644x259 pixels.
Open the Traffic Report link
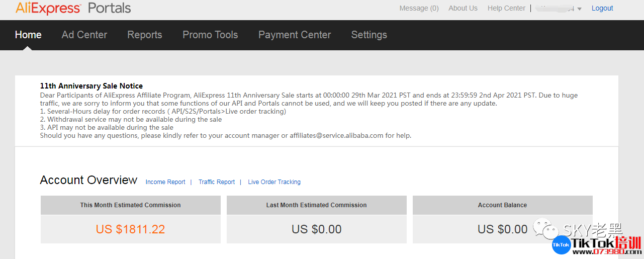pyautogui.click(x=217, y=182)
